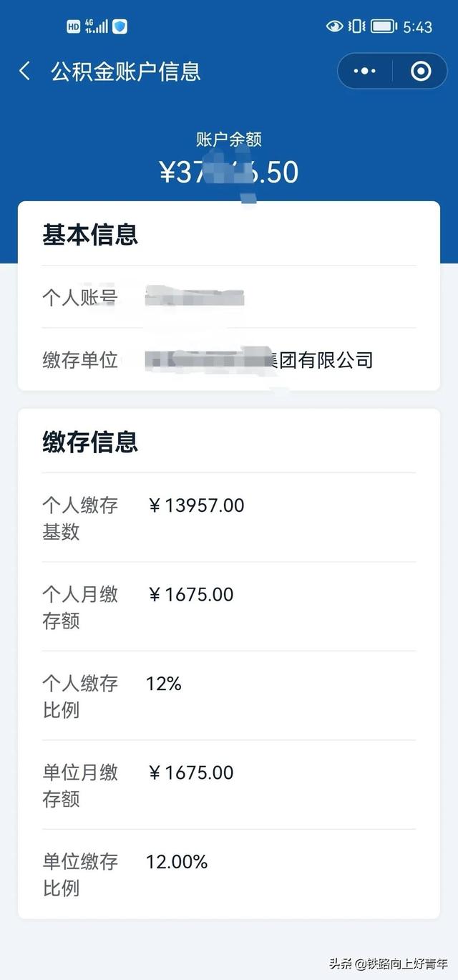Tap the vibrate mode status icon
Image resolution: width=458 pixels, height=980 pixels.
[x=356, y=26]
